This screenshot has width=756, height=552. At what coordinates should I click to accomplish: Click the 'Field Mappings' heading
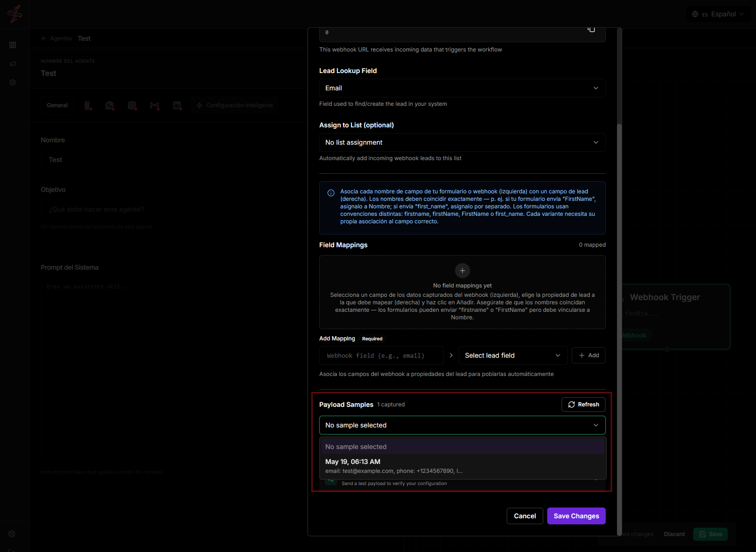click(343, 245)
